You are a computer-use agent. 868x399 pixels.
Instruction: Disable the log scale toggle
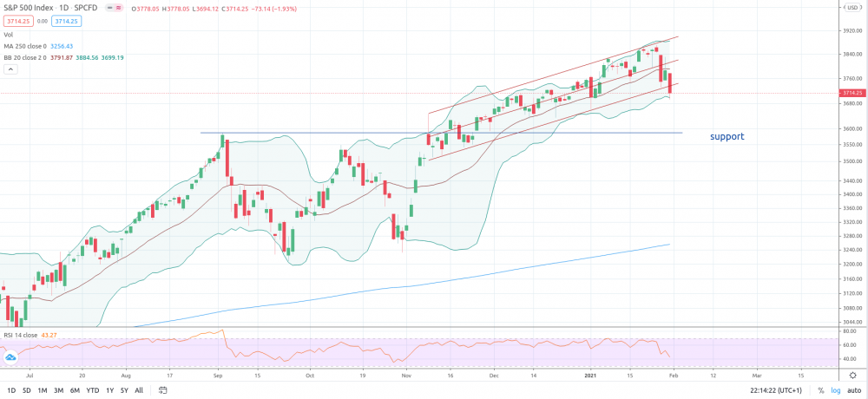pyautogui.click(x=835, y=390)
